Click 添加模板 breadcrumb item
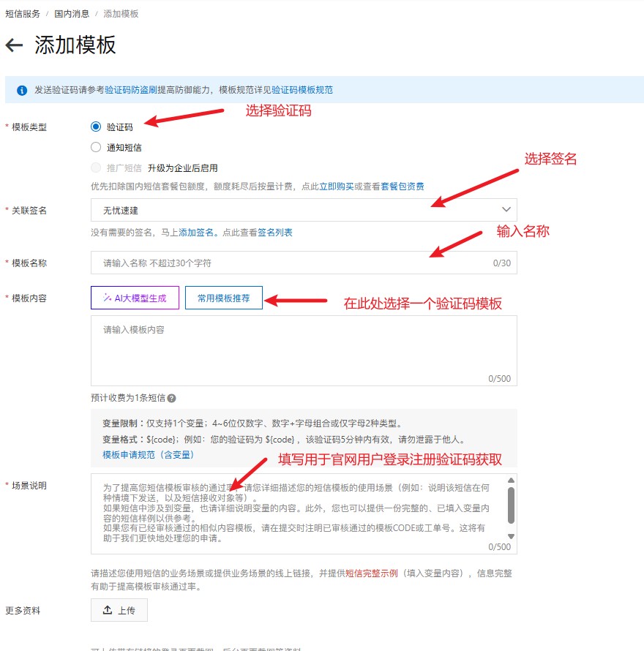The height and width of the screenshot is (651, 644). [121, 14]
